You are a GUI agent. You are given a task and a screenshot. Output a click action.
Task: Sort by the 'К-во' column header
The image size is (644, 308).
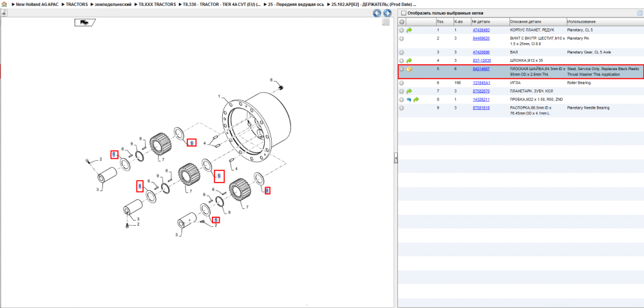461,21
